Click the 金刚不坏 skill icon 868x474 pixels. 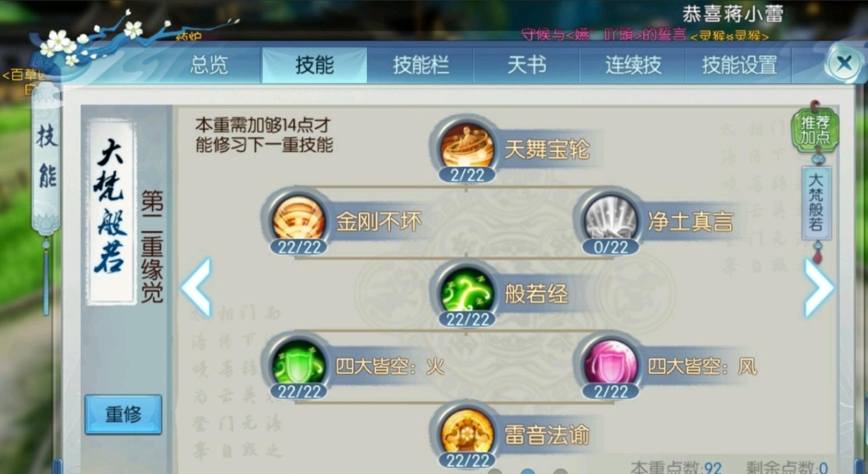click(299, 218)
